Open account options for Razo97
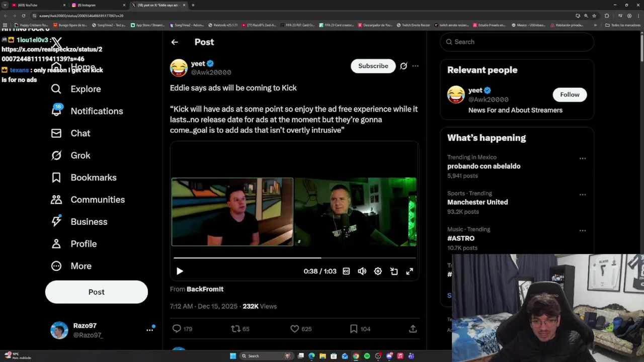644x362 pixels. pyautogui.click(x=149, y=330)
